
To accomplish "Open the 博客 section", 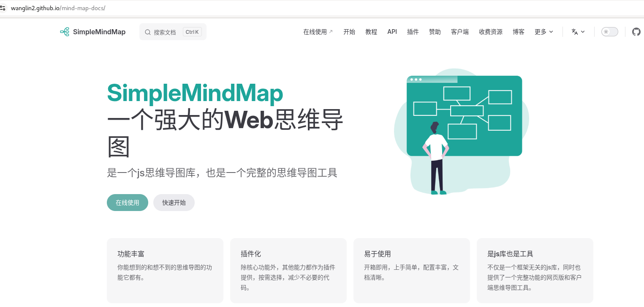I will [519, 32].
